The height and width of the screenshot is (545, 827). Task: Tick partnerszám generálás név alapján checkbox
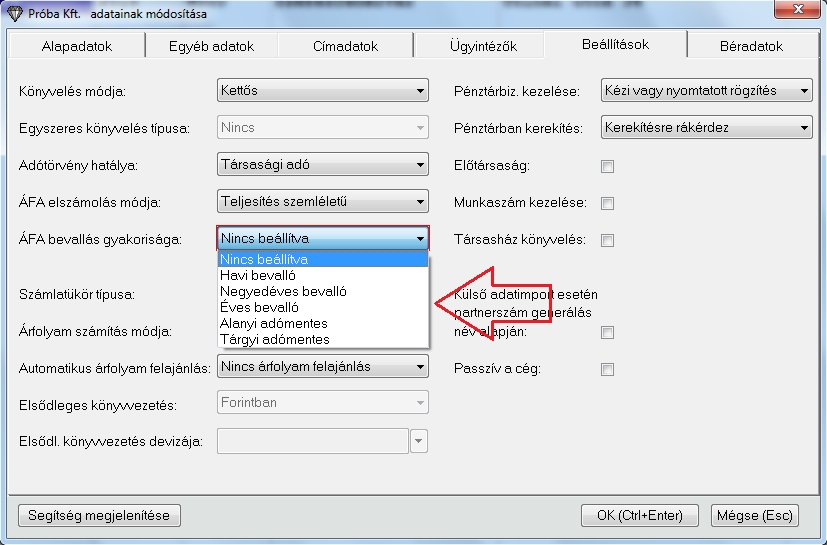point(607,332)
